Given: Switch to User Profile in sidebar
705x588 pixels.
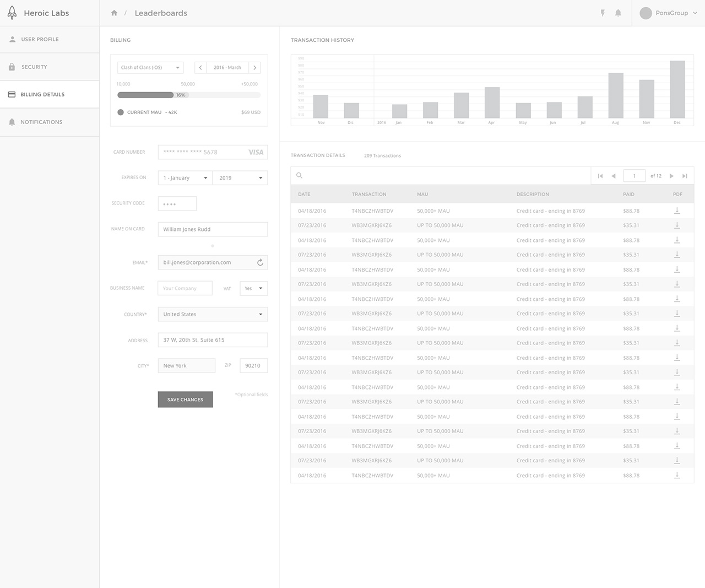Looking at the screenshot, I should [x=40, y=40].
